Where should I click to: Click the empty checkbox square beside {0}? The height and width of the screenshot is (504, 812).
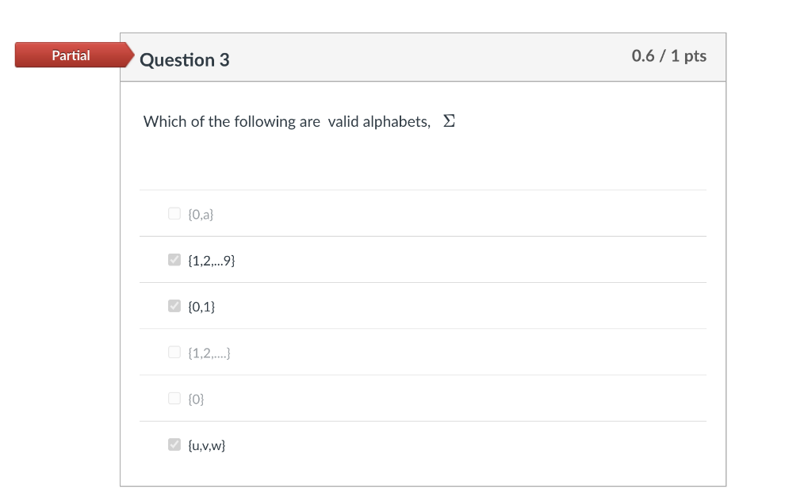point(174,398)
